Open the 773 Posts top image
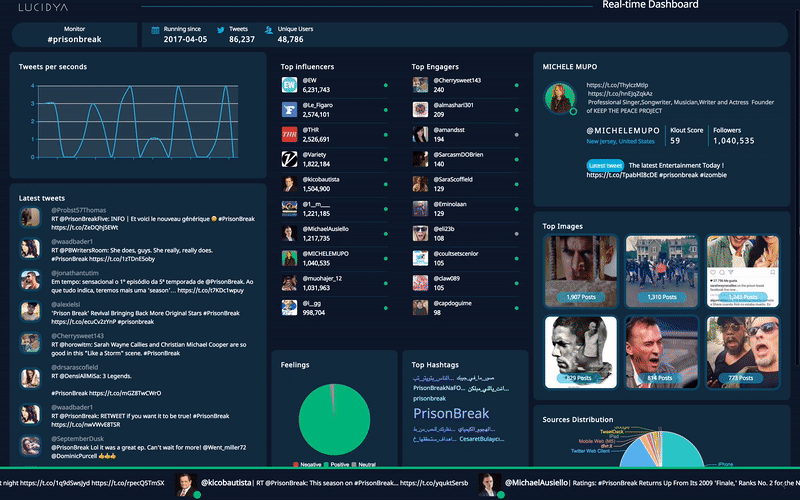Screen dimensions: 800x500 (743, 352)
